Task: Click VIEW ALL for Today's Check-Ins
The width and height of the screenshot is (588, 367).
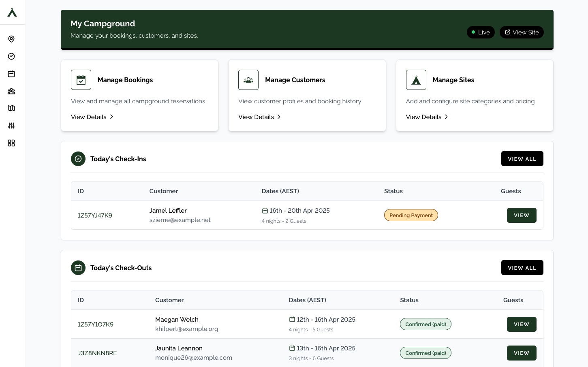Action: [522, 159]
